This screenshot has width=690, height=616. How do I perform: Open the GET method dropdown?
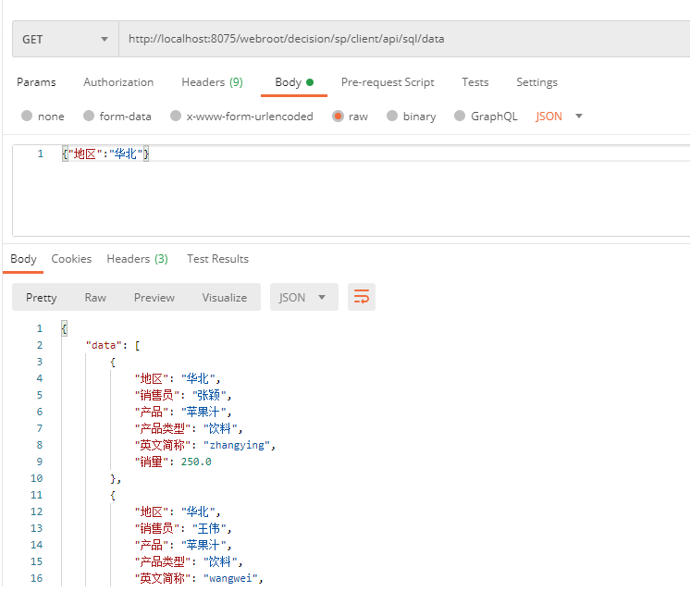[66, 39]
